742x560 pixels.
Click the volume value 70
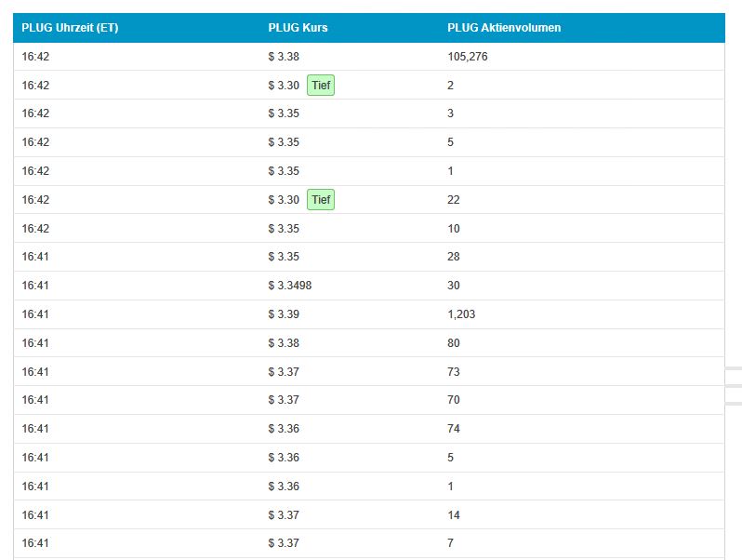454,399
